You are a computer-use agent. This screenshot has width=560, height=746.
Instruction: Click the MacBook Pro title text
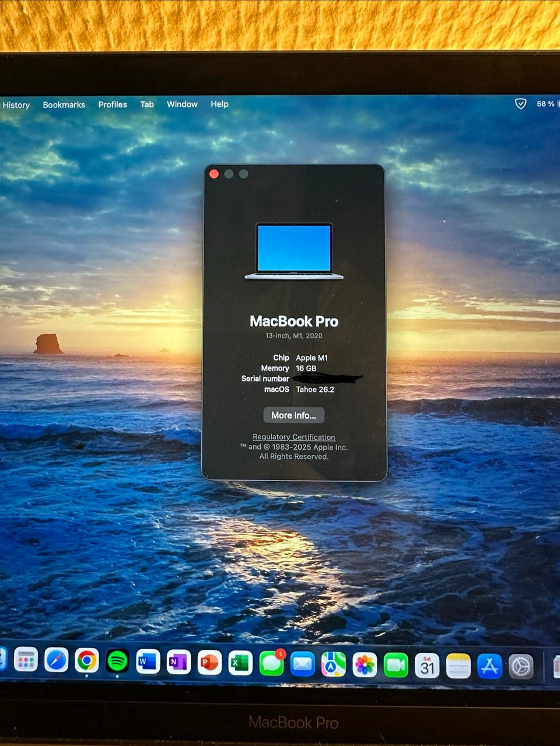click(x=294, y=321)
